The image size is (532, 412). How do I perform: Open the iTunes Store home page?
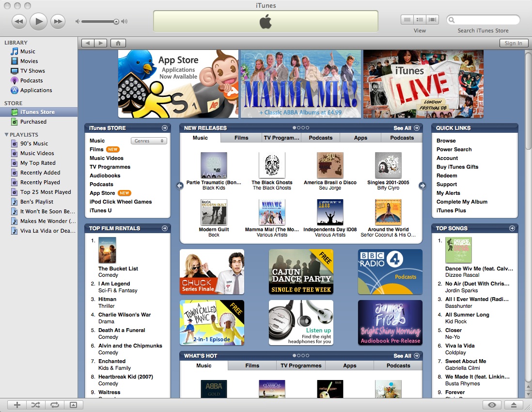[118, 43]
